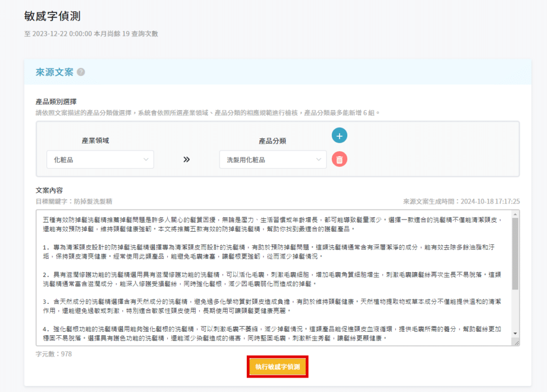The image size is (547, 392).
Task: Click the text area resize handle
Action: [516, 342]
